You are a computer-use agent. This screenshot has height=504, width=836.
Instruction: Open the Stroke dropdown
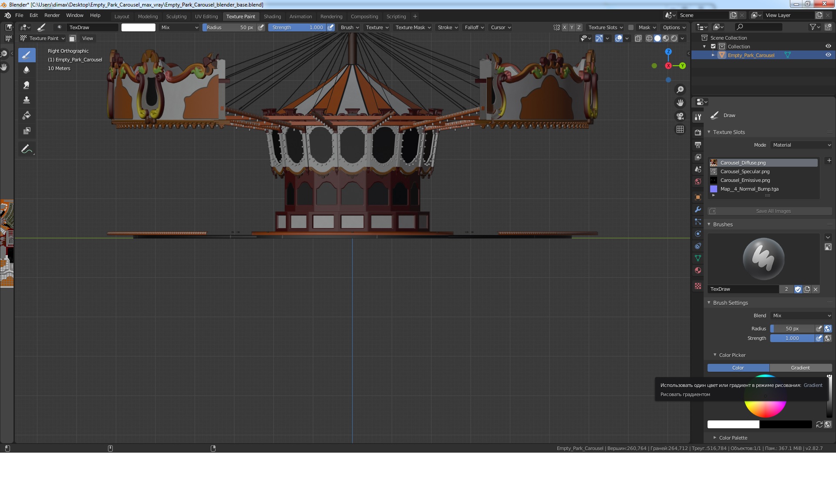tap(448, 27)
